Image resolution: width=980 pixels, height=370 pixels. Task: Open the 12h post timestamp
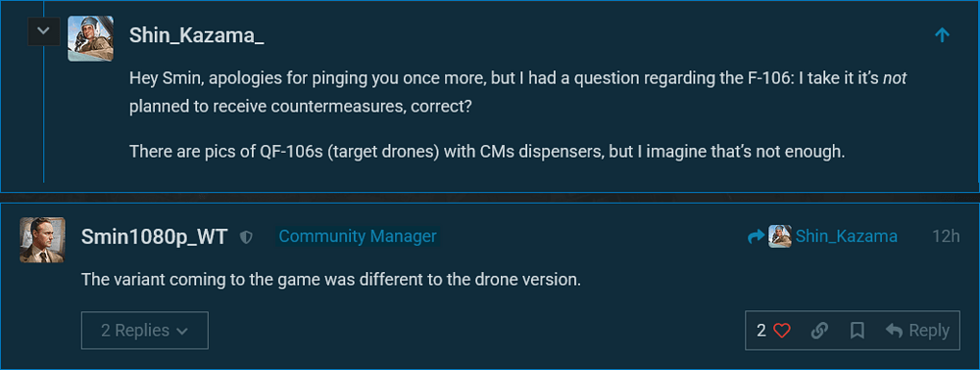(x=946, y=237)
